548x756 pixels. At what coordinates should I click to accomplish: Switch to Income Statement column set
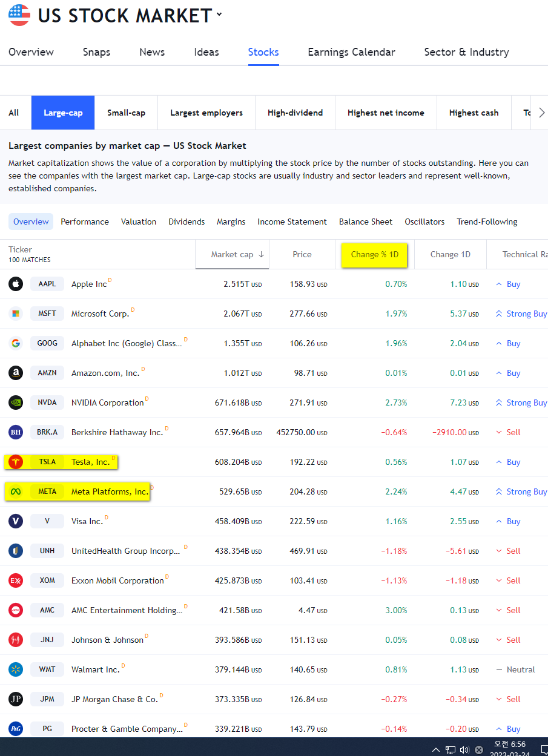click(292, 222)
